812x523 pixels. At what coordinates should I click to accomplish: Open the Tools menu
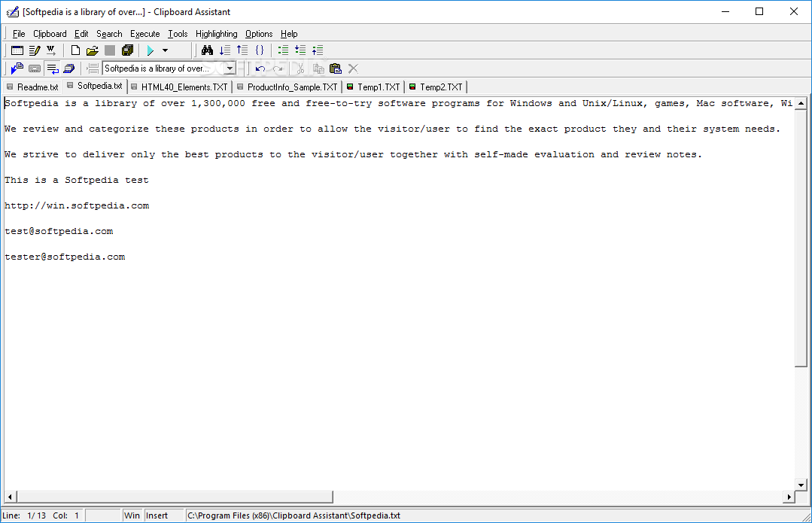pos(178,34)
